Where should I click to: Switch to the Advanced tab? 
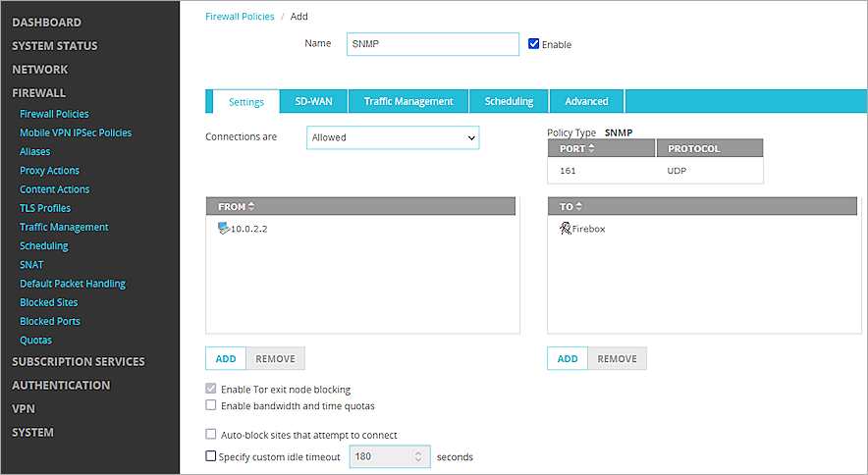point(587,101)
